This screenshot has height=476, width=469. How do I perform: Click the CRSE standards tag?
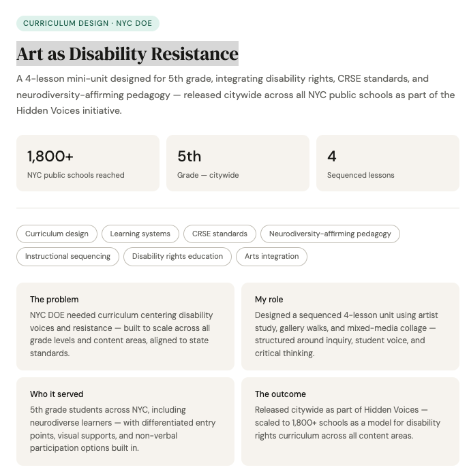pos(220,234)
